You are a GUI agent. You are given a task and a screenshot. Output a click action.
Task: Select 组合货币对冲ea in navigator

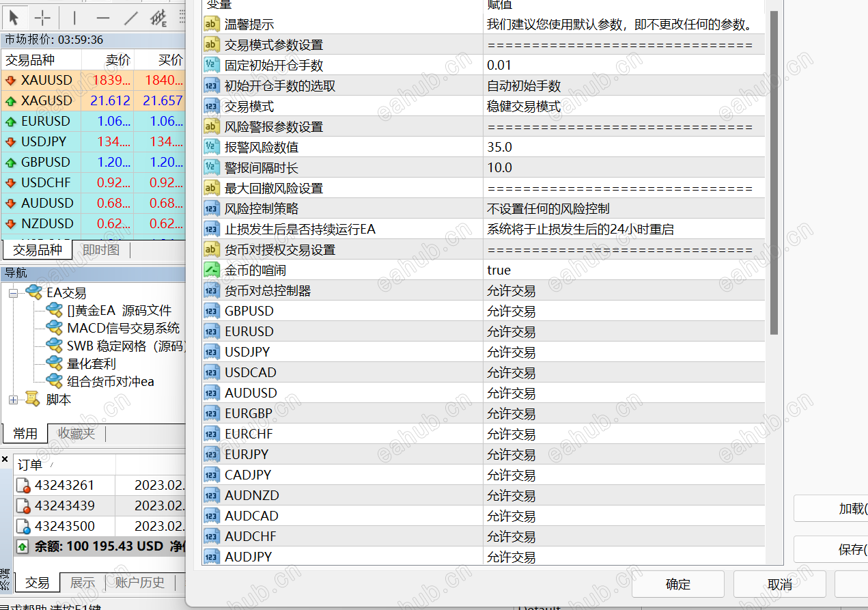pos(110,381)
